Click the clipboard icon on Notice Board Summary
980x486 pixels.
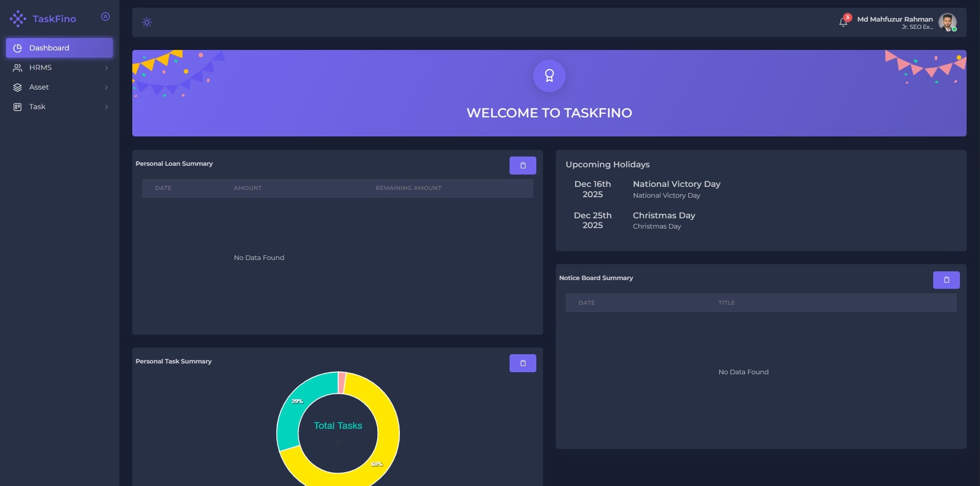[x=946, y=280]
